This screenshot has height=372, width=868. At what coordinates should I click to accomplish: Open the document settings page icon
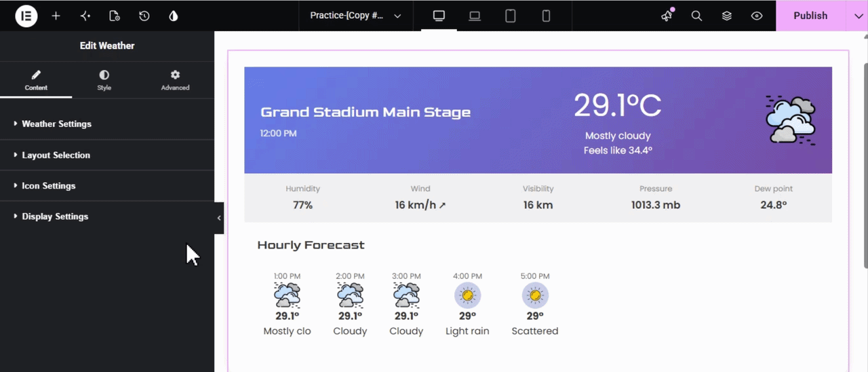click(115, 16)
